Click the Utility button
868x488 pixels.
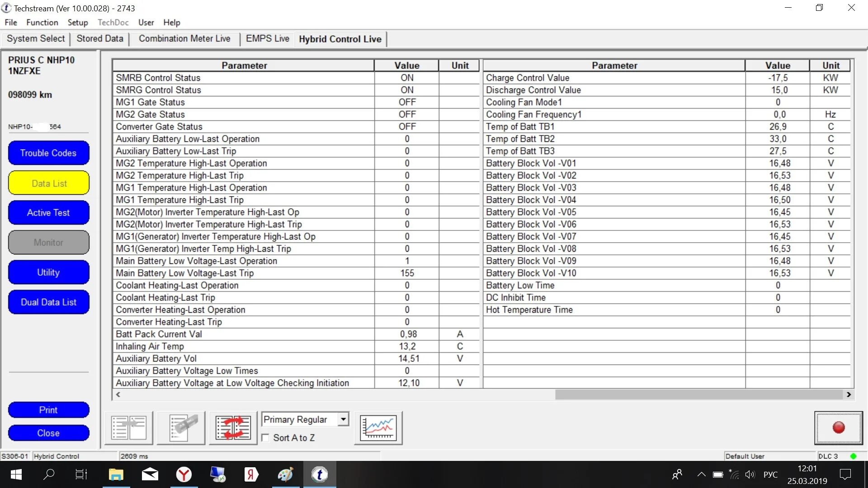click(47, 272)
